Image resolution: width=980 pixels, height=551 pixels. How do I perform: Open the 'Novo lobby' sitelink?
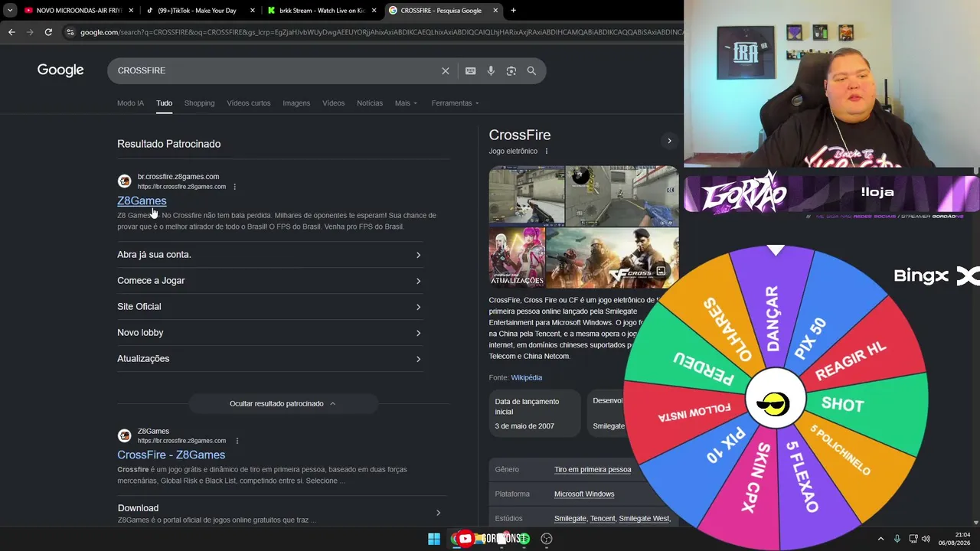pos(269,333)
